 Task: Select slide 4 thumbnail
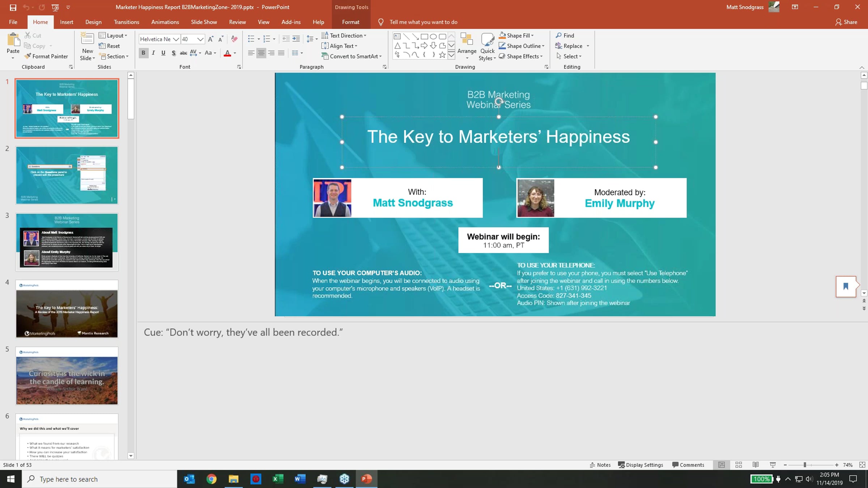click(x=67, y=309)
